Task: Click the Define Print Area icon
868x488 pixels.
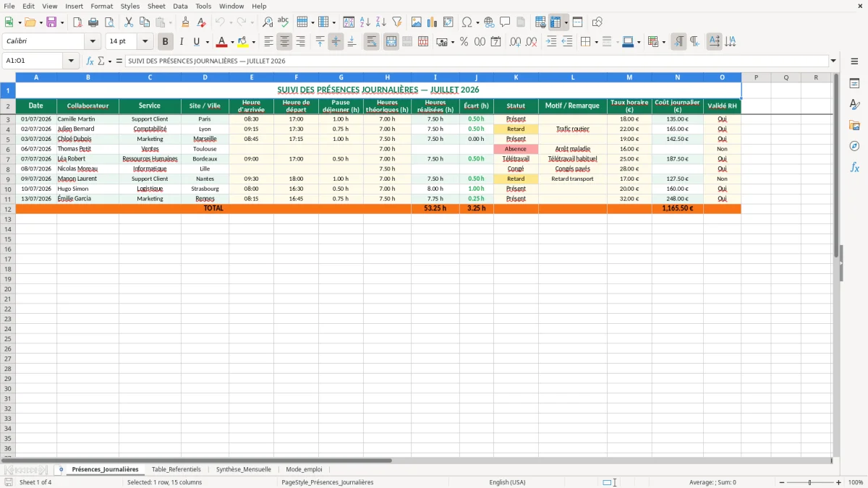Action: click(x=540, y=22)
